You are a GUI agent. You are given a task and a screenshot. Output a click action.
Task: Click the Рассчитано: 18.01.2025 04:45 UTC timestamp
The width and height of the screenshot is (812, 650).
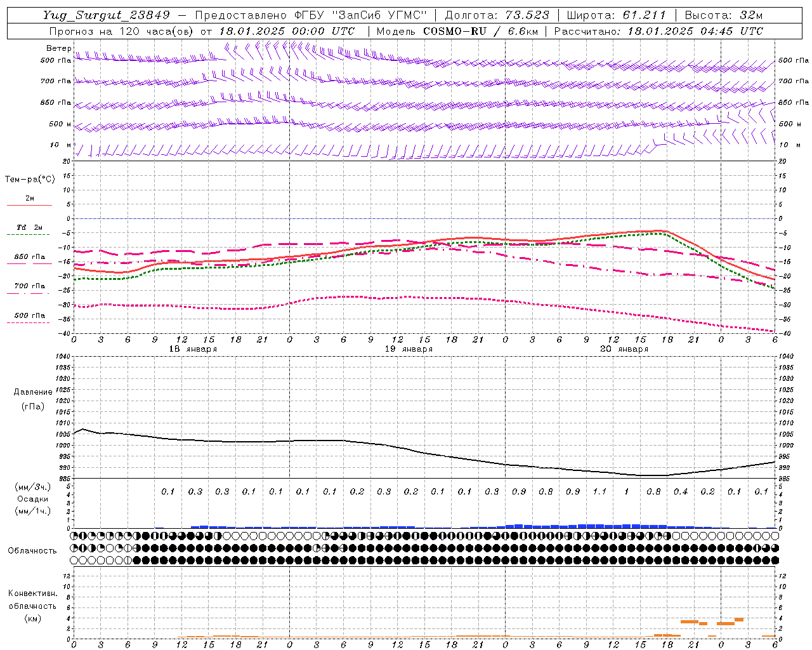(658, 31)
